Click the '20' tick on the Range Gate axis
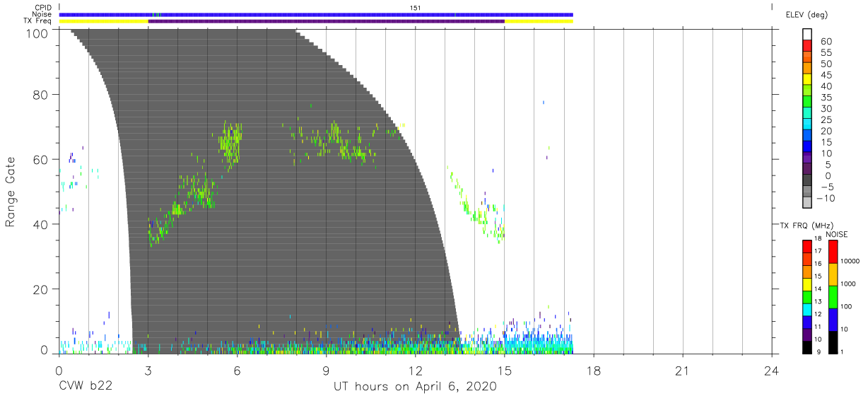Viewport: 868px width, 401px height. (x=40, y=289)
